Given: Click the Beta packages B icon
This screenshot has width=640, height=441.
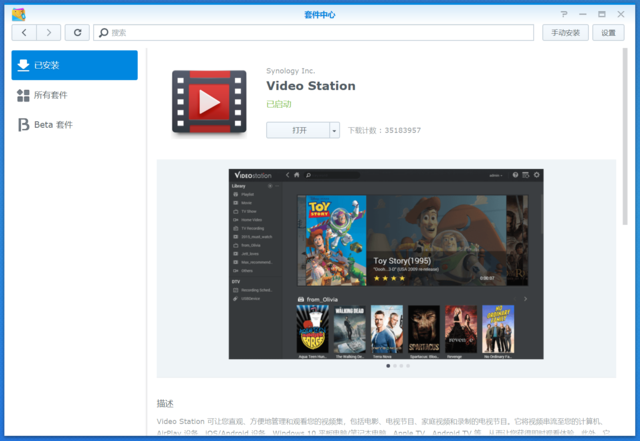Looking at the screenshot, I should pos(23,125).
